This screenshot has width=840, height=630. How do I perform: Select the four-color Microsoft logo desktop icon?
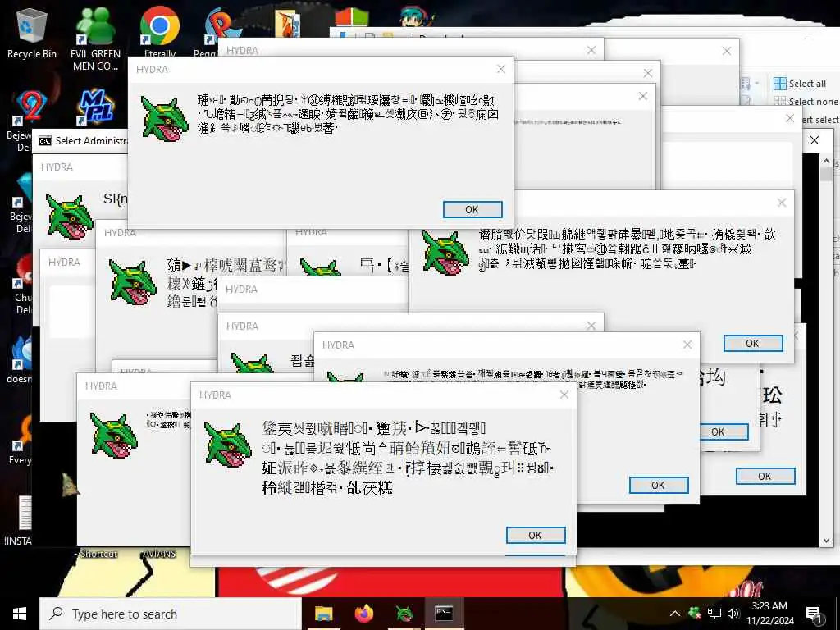pos(352,17)
